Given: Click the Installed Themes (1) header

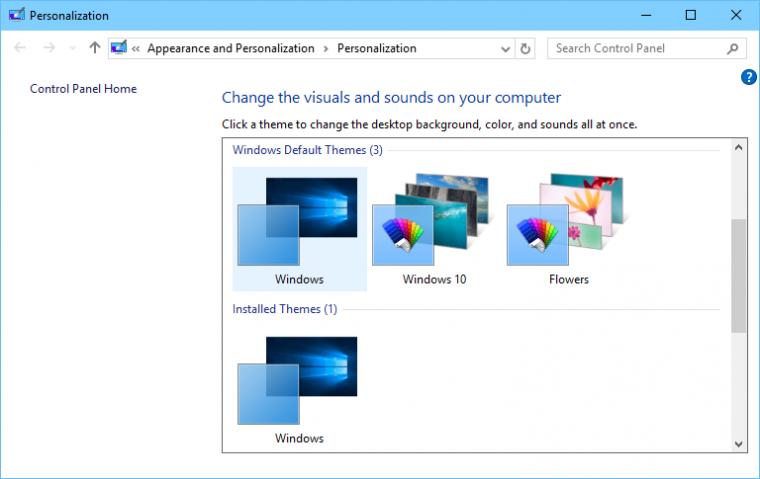Looking at the screenshot, I should (285, 309).
